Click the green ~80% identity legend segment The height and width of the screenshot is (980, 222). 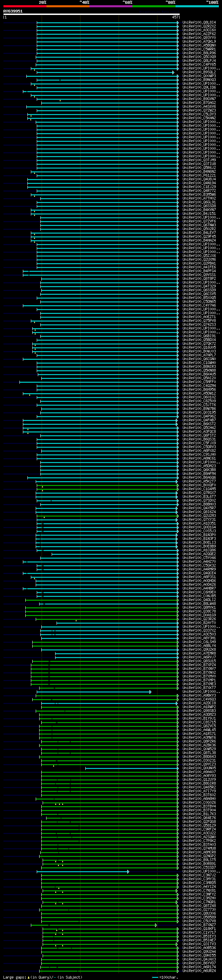click(154, 6)
